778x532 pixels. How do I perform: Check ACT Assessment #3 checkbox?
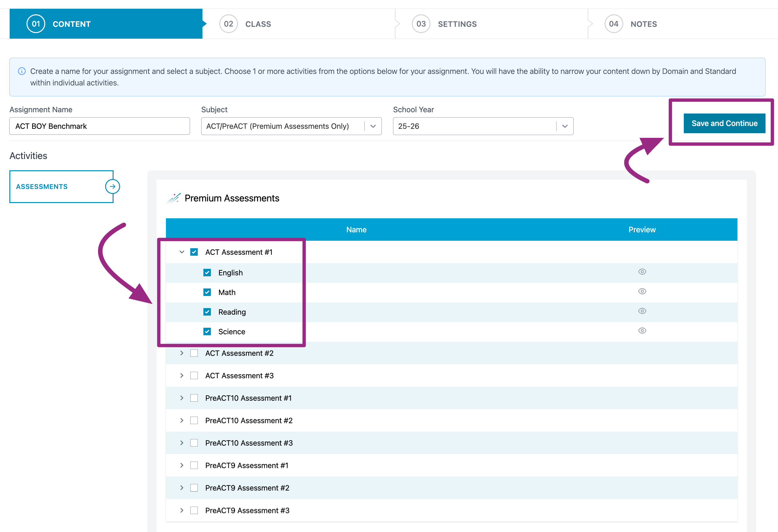point(194,375)
